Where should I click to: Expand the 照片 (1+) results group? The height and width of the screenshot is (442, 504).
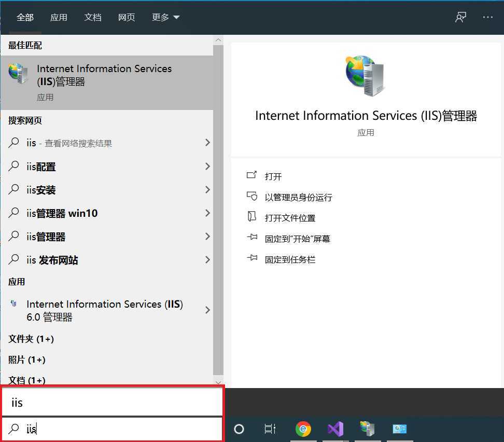point(27,360)
